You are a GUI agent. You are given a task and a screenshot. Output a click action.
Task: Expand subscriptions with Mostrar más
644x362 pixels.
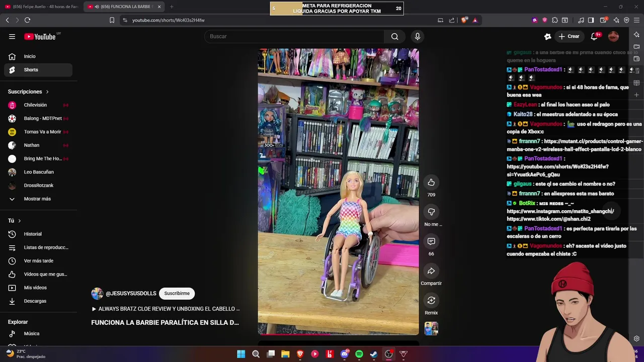38,199
